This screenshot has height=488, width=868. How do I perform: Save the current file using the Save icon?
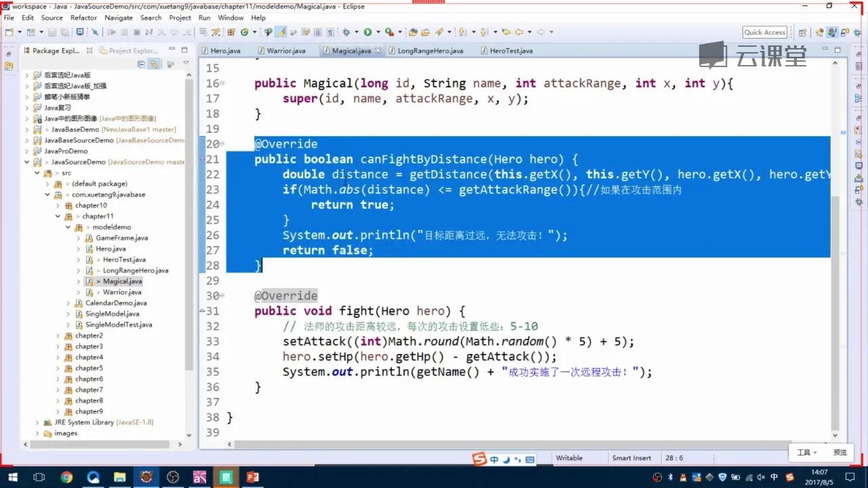pos(51,32)
